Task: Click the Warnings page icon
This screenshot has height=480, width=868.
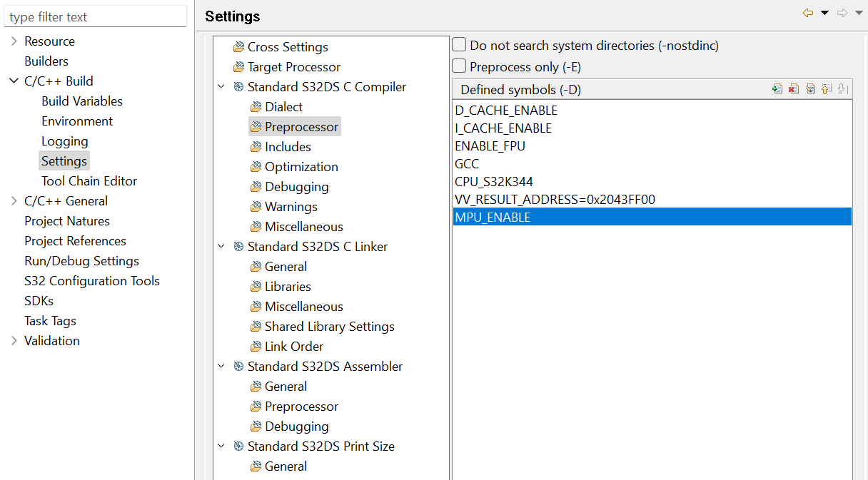Action: point(256,207)
